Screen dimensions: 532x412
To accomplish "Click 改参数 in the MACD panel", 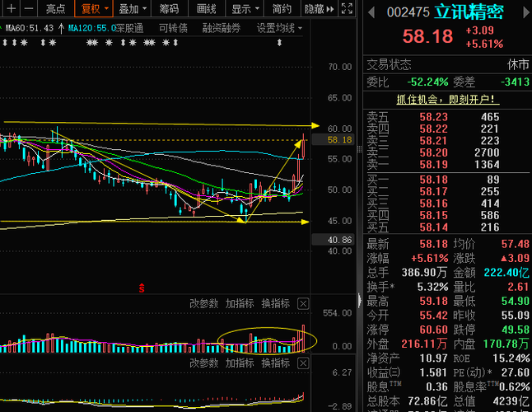I will (203, 363).
